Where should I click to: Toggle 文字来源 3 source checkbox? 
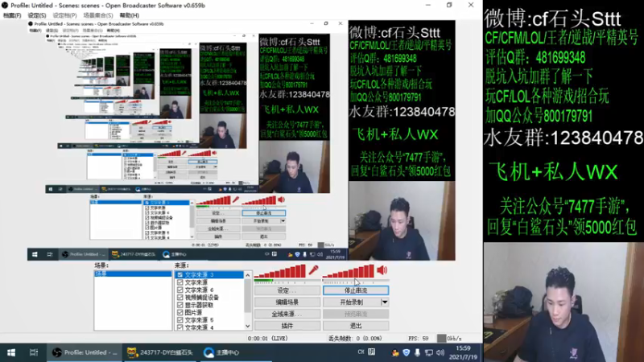pyautogui.click(x=180, y=274)
